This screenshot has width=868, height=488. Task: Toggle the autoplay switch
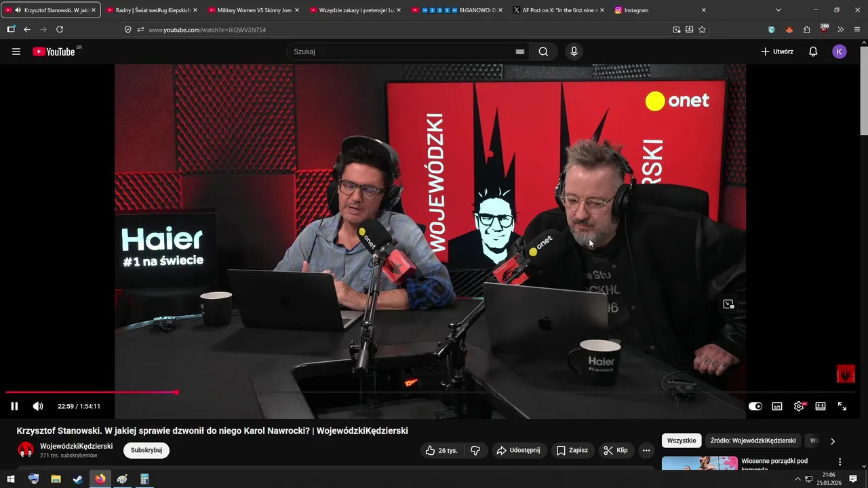click(x=755, y=406)
